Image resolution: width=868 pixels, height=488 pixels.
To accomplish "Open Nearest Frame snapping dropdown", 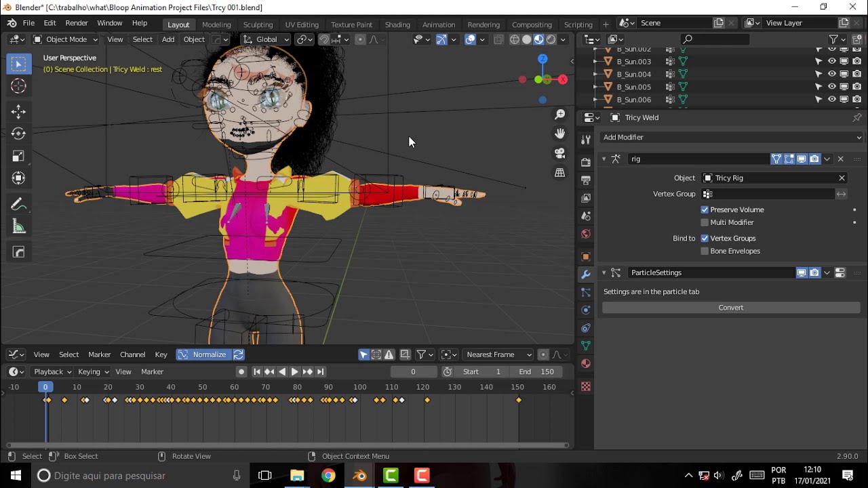I will pos(498,354).
